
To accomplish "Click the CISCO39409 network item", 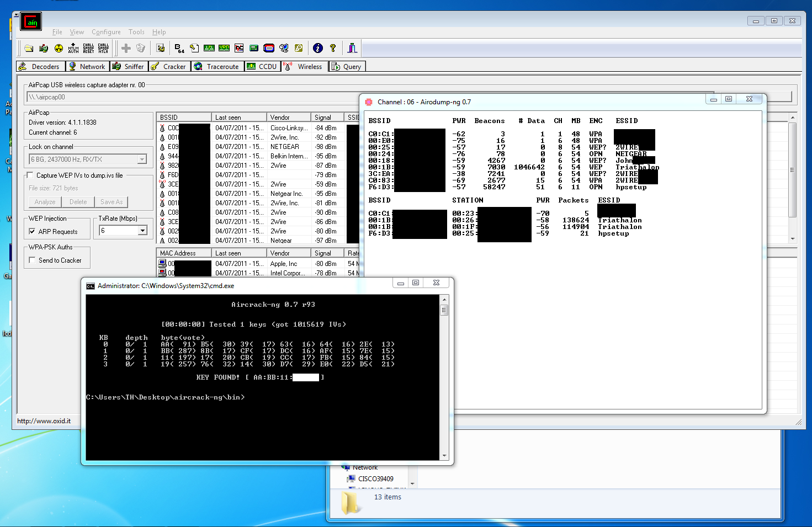I will point(375,479).
